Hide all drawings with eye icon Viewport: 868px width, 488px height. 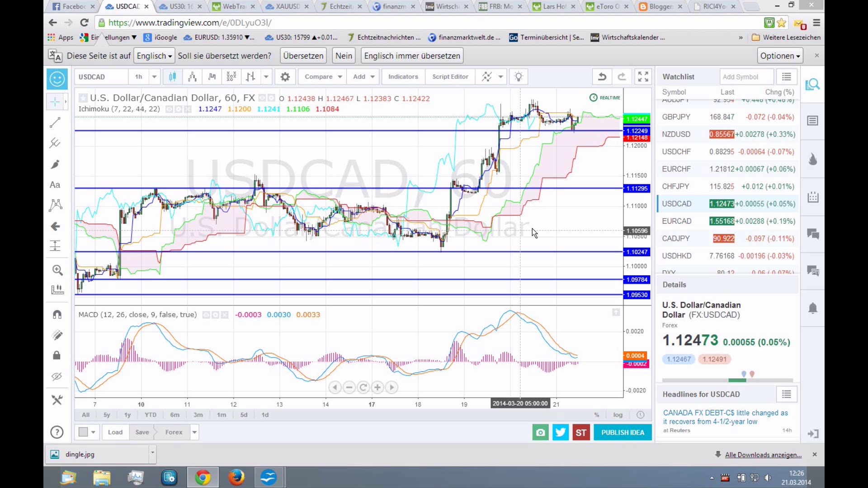pyautogui.click(x=57, y=376)
